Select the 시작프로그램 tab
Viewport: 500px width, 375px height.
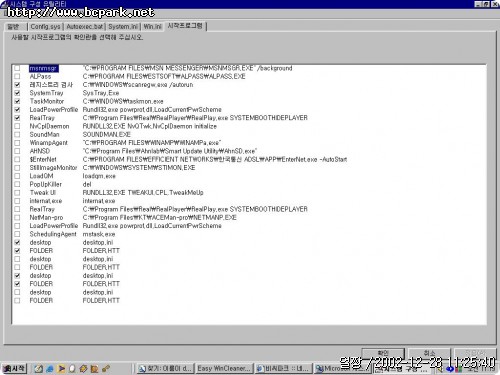(x=185, y=26)
